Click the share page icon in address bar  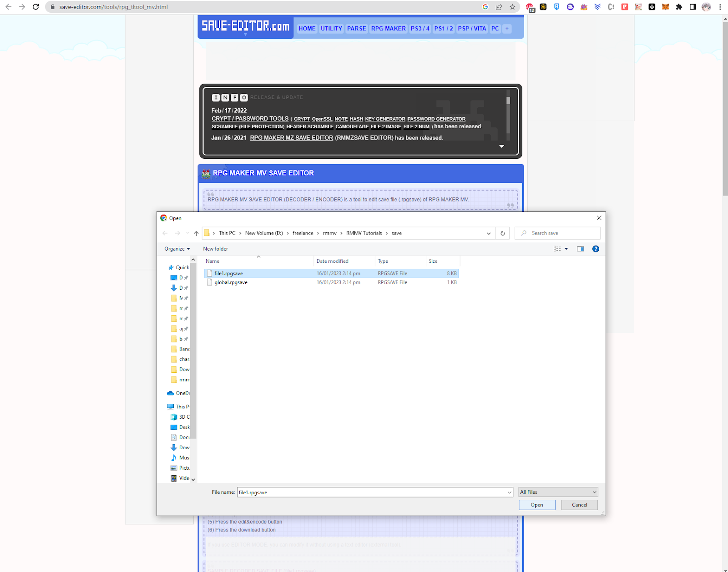(x=499, y=7)
